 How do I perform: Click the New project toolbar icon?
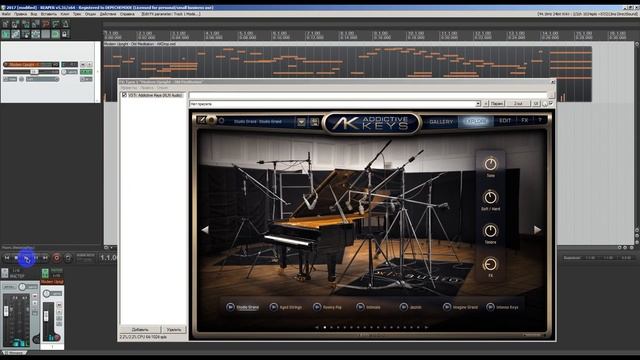pyautogui.click(x=6, y=24)
